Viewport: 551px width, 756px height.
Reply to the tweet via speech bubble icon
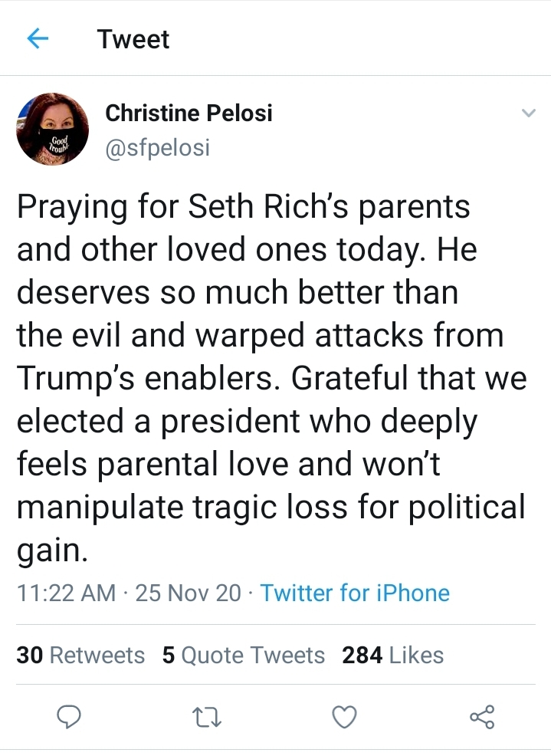69,716
